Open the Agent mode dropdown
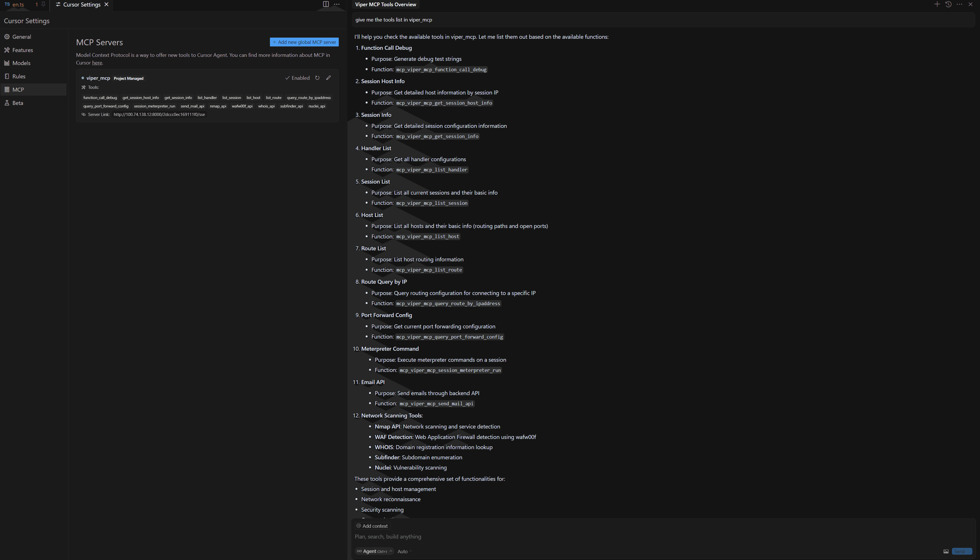 [374, 552]
